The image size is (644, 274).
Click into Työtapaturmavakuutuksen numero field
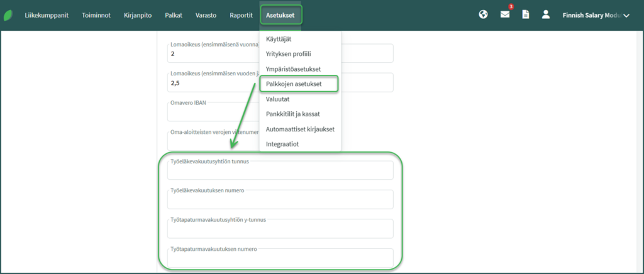tap(280, 259)
